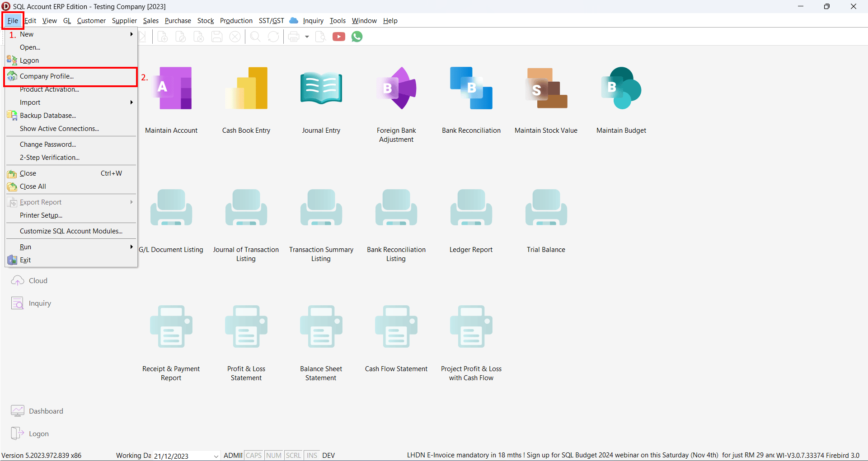The image size is (868, 461).
Task: Click the cloud icon in menu bar
Action: point(294,21)
